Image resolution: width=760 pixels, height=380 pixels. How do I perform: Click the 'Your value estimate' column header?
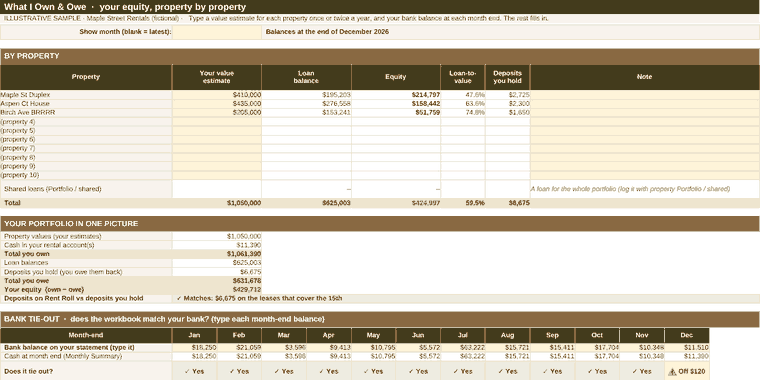tap(217, 77)
